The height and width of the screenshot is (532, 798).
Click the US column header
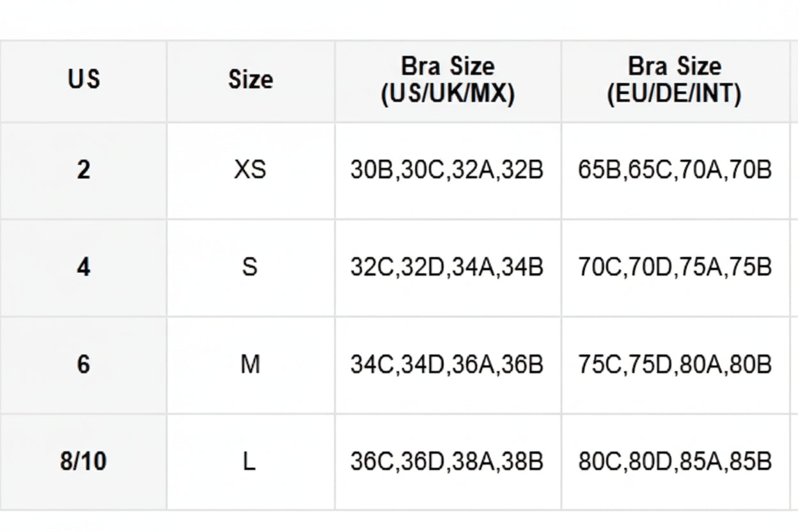click(x=83, y=80)
